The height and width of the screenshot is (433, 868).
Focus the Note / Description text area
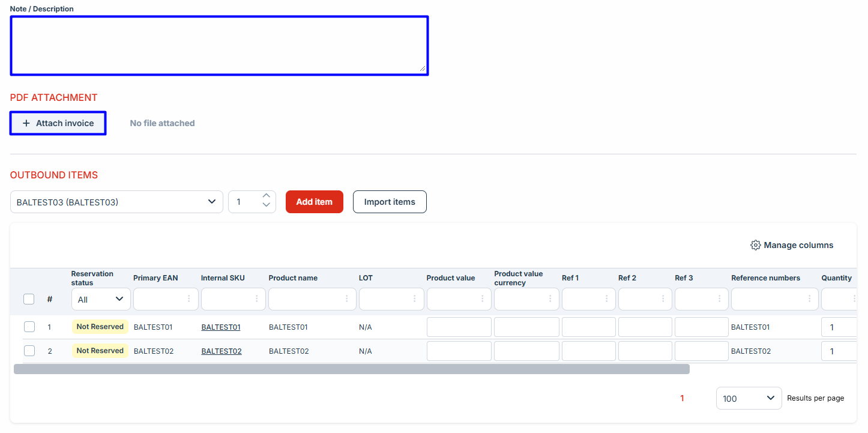[x=219, y=46]
